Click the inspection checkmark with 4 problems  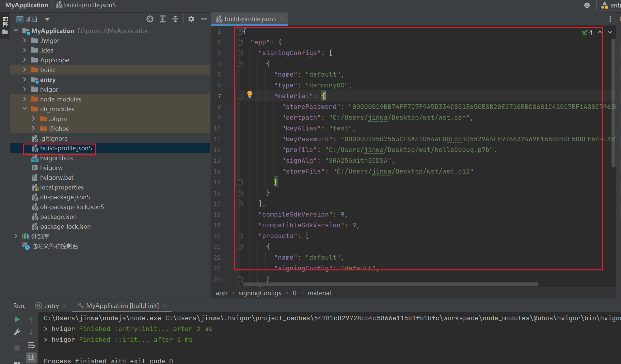point(587,32)
